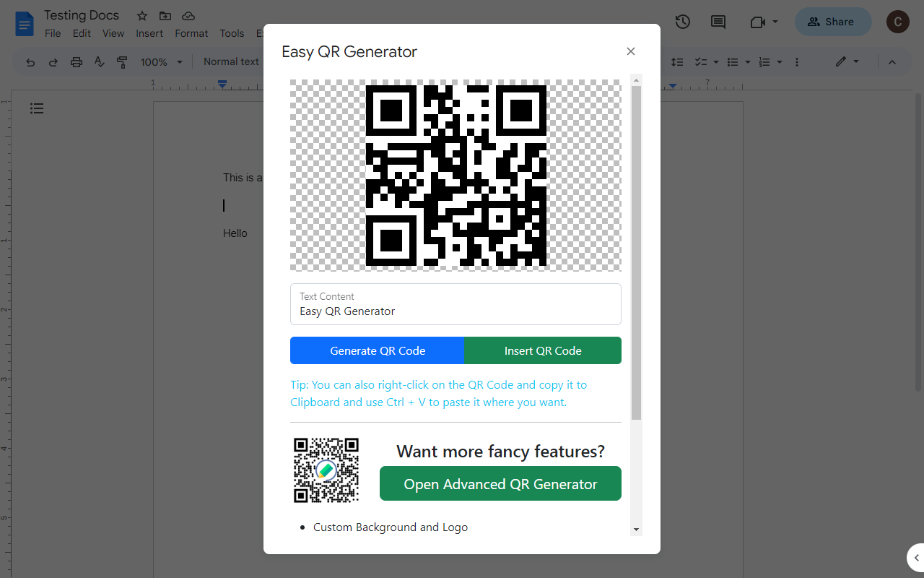Insert a bulleted list

733,62
